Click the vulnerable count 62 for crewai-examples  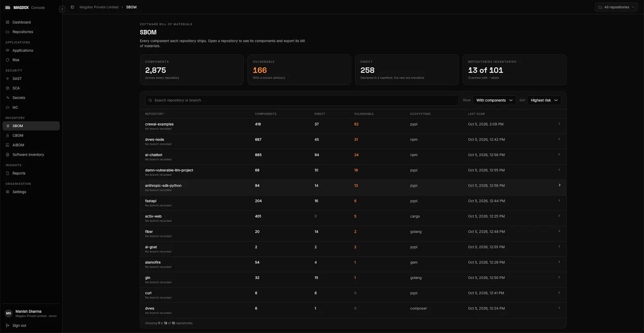tap(356, 124)
